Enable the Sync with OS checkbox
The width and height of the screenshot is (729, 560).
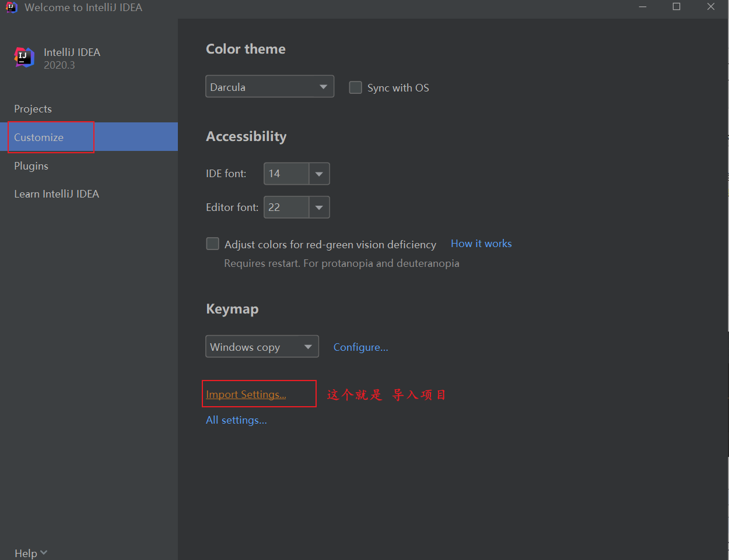click(x=355, y=87)
